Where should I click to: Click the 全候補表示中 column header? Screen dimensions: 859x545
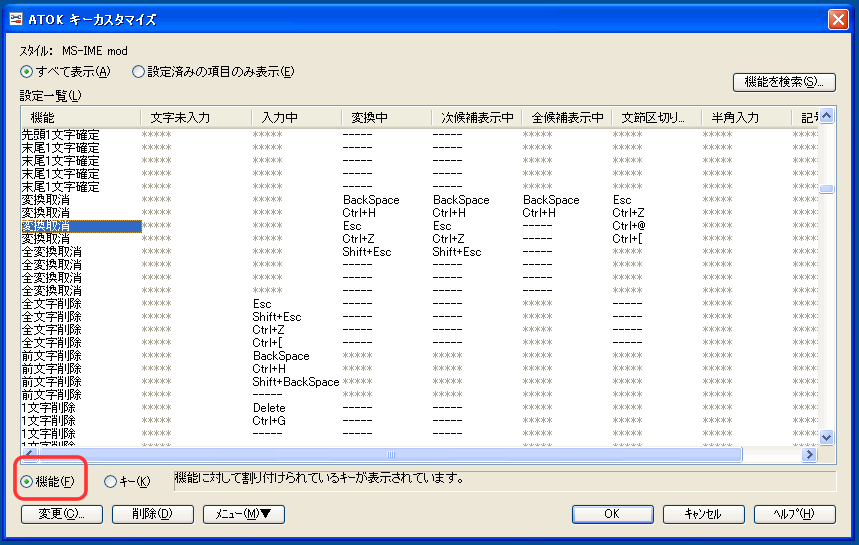click(x=566, y=118)
